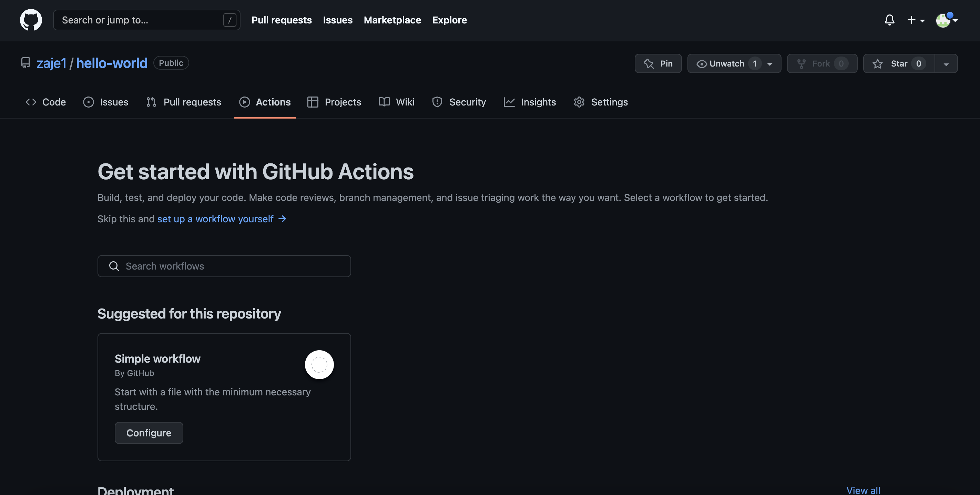Open the zaje1 owner profile link
This screenshot has width=980, height=495.
point(51,63)
